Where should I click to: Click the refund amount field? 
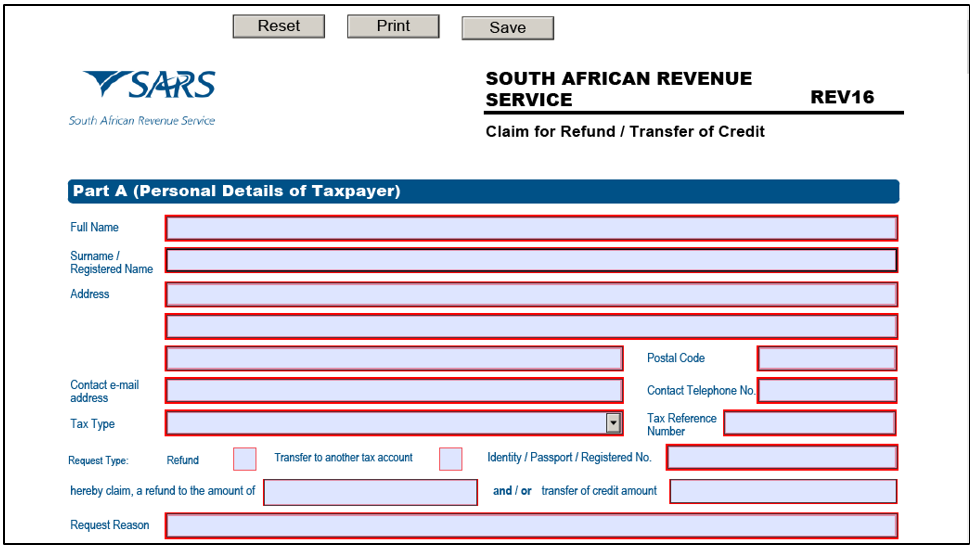pos(371,492)
